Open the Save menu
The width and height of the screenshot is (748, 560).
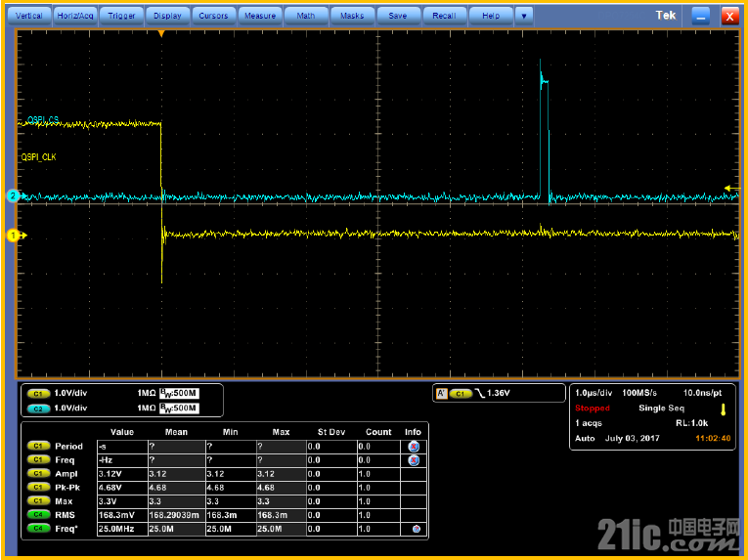click(398, 16)
